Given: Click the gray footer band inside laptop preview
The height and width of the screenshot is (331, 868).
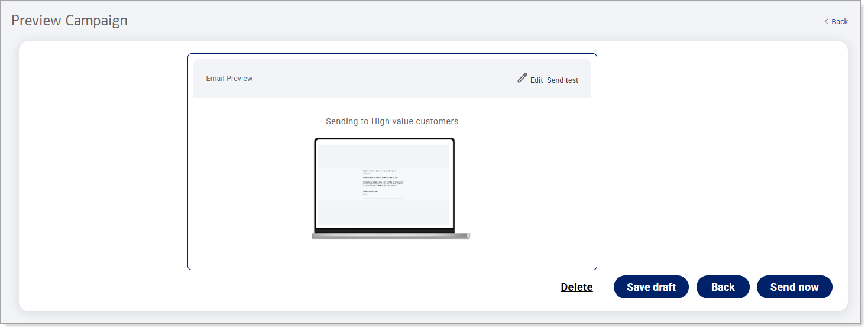Looking at the screenshot, I should (384, 212).
